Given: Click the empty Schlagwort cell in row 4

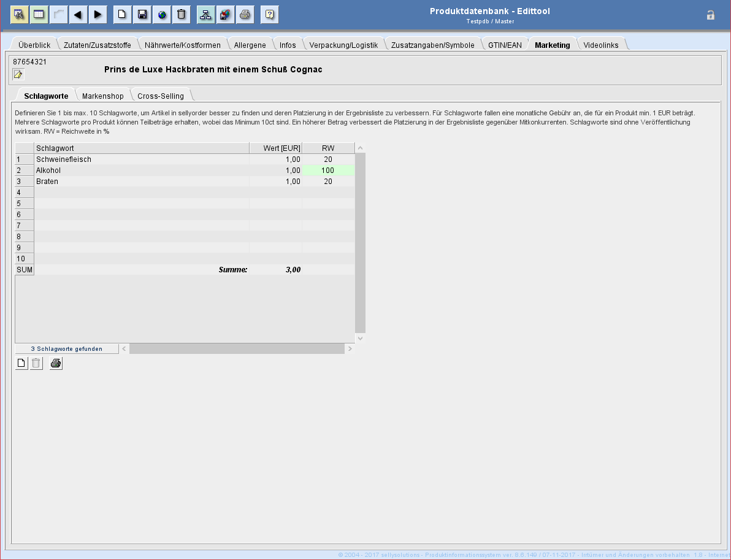Looking at the screenshot, I should point(142,192).
